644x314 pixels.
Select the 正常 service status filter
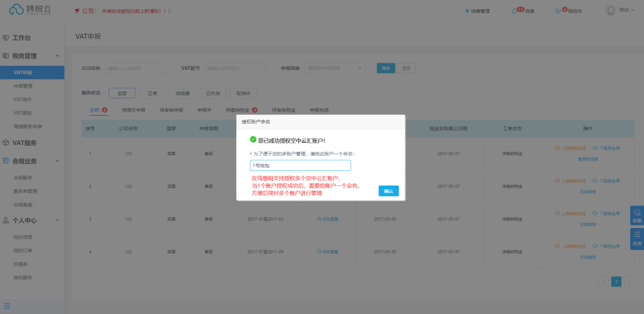pos(153,93)
